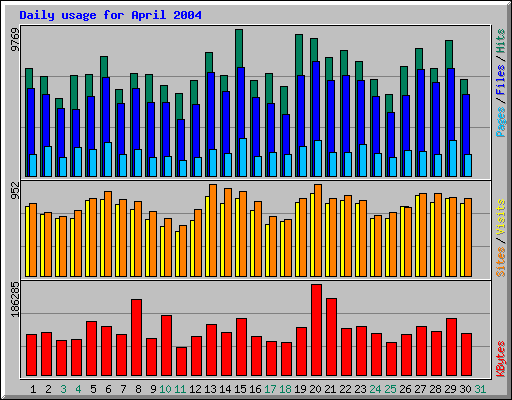The image size is (512, 400).
Task: Select the green Hits bar top for day 19
Action: [299, 55]
